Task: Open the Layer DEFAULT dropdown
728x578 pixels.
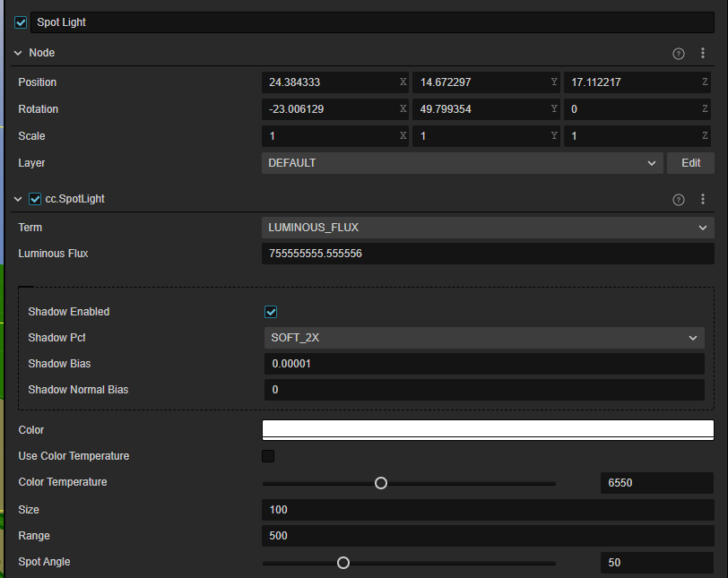Action: point(462,163)
